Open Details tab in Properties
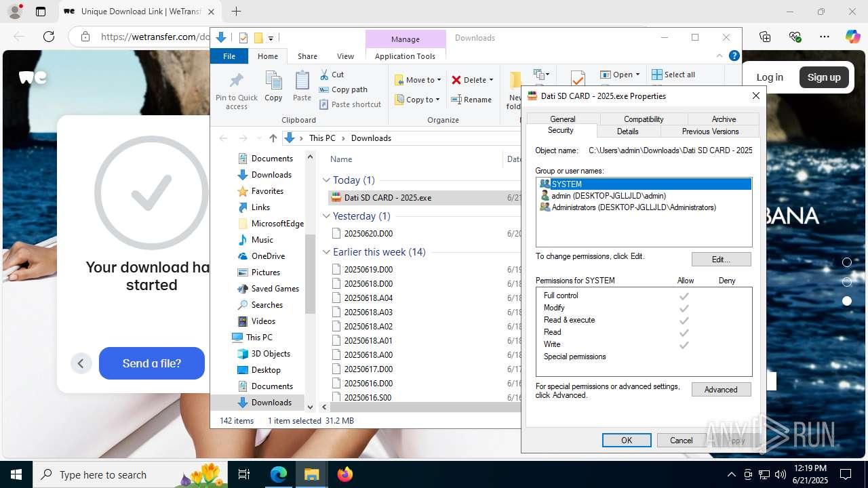 [x=627, y=131]
